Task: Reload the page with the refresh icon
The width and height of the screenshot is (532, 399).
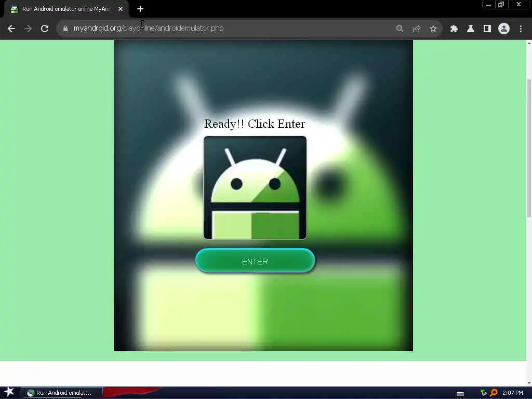Action: pos(45,29)
